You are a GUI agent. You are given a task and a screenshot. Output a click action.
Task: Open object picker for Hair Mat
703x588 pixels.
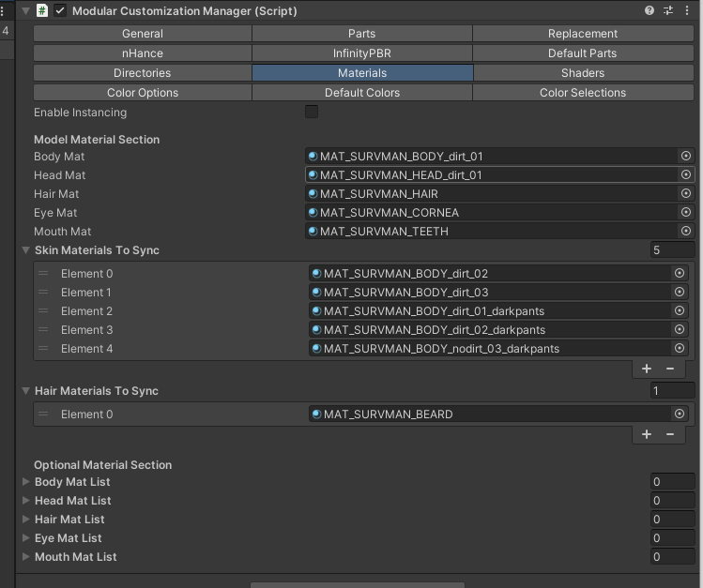(x=685, y=194)
